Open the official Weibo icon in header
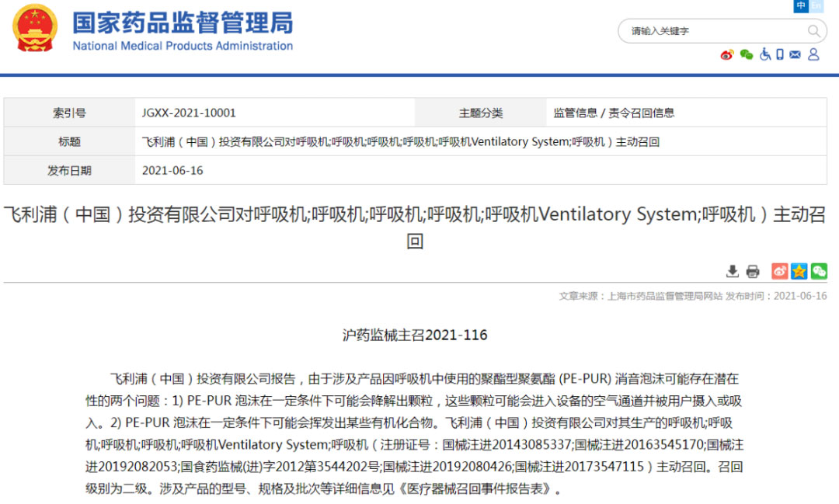839x504 pixels. (727, 54)
